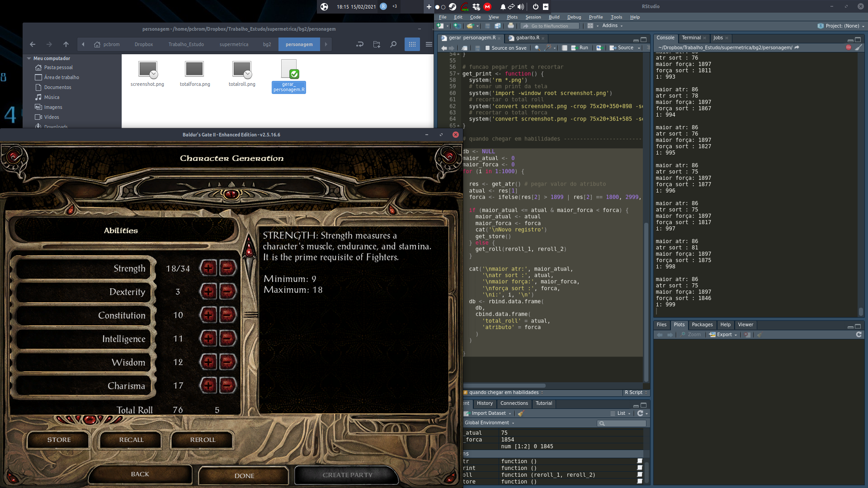Toggle the first function's checkbox in Environment

tap(640, 461)
